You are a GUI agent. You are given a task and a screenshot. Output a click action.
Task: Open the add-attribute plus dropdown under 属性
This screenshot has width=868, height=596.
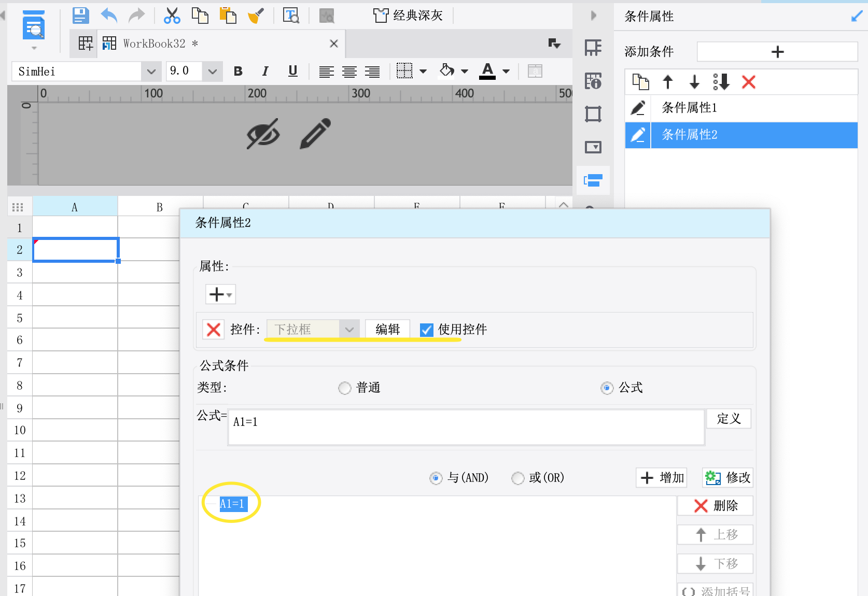pyautogui.click(x=220, y=294)
